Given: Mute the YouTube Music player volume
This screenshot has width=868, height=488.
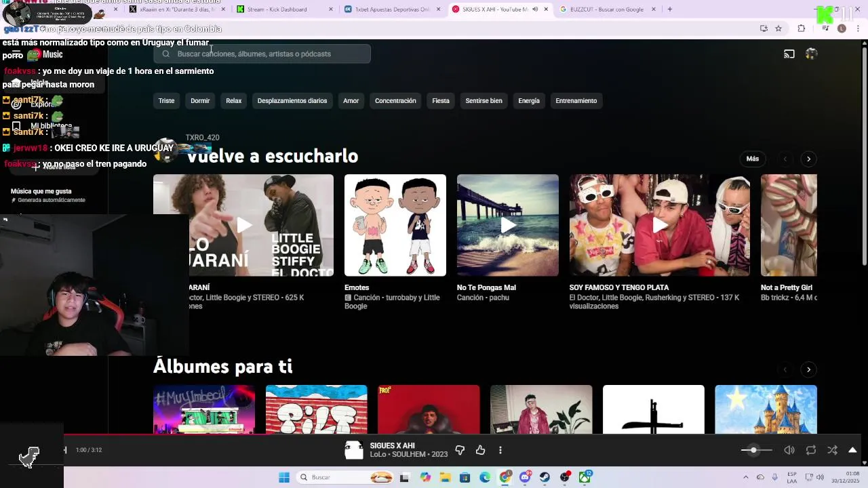Looking at the screenshot, I should (789, 450).
